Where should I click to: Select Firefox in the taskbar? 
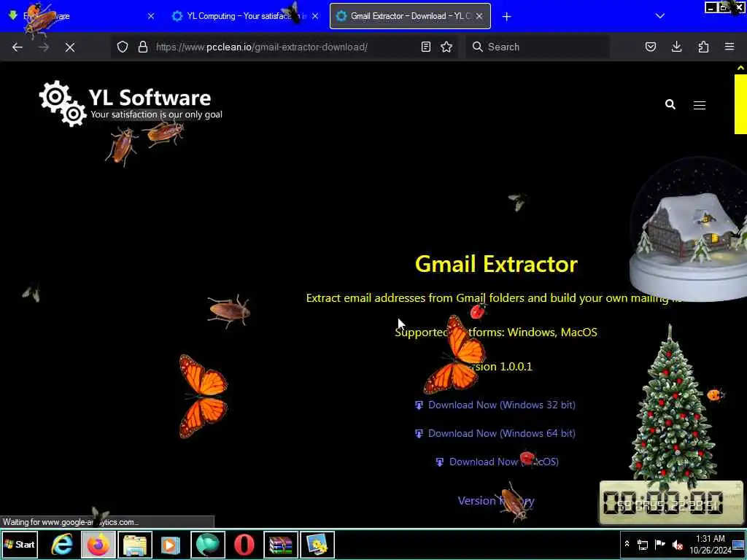98,545
